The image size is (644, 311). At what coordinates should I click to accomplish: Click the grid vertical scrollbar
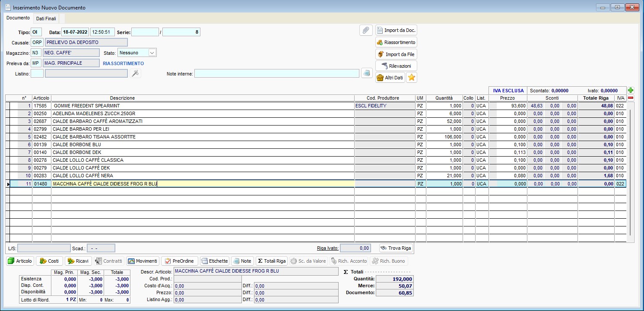pos(630,173)
